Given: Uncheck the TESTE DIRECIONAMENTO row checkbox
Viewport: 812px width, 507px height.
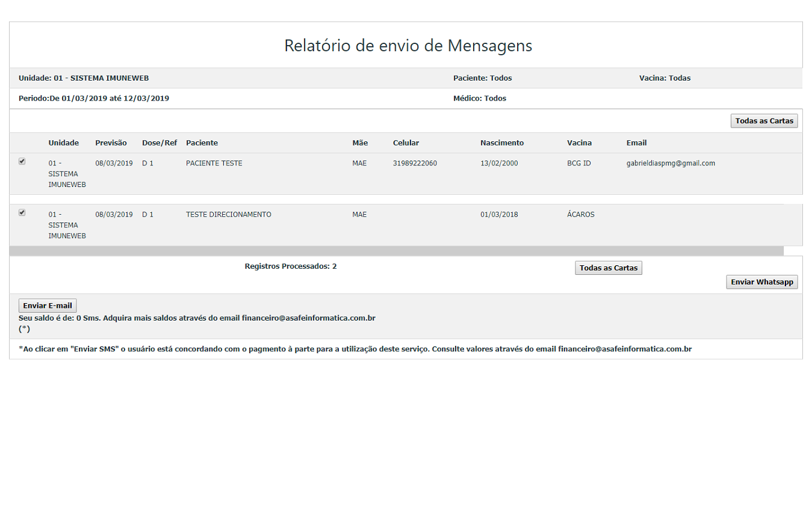Looking at the screenshot, I should (22, 212).
